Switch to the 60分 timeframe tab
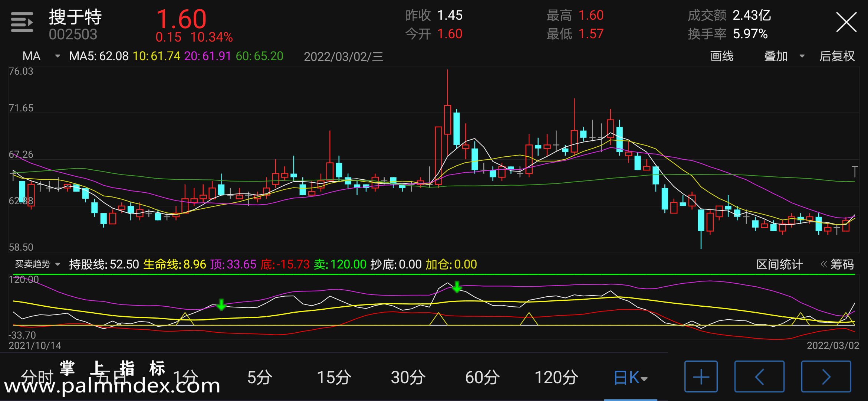The image size is (868, 401). 482,378
